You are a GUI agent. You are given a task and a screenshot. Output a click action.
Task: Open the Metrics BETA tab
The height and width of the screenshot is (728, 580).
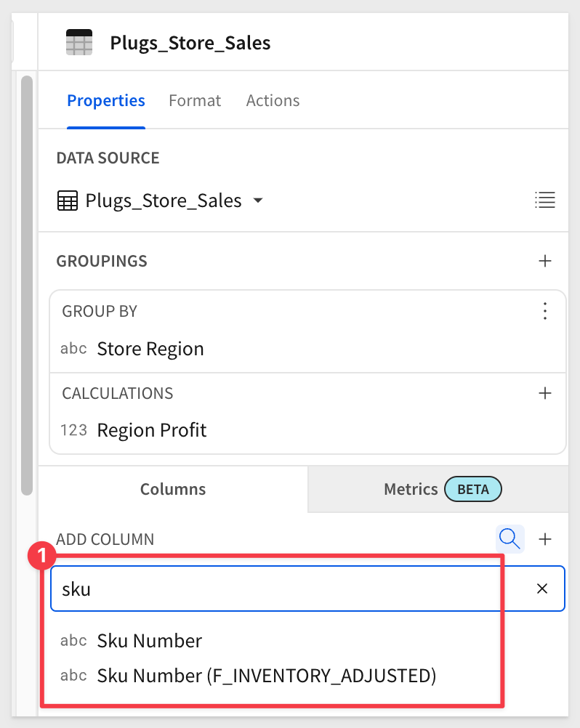pos(438,489)
